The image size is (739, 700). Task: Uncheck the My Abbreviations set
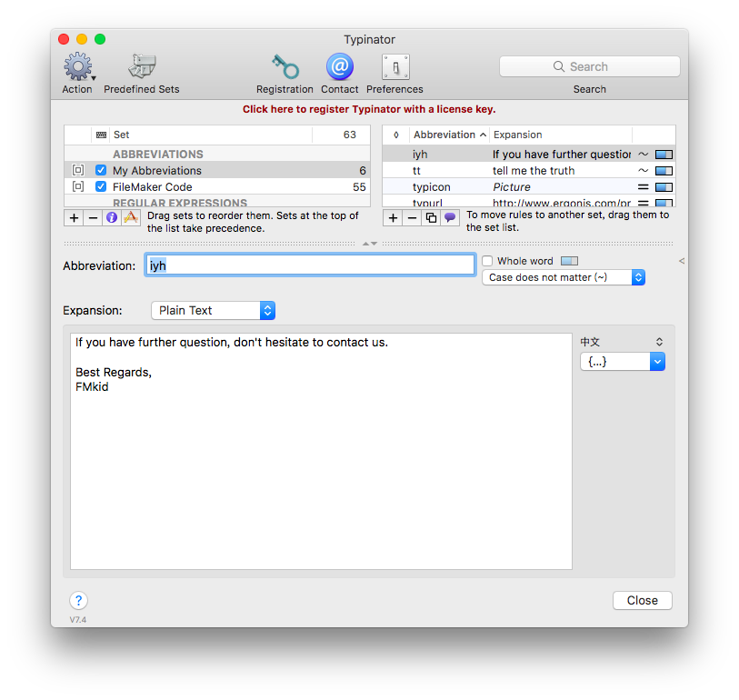(x=101, y=170)
